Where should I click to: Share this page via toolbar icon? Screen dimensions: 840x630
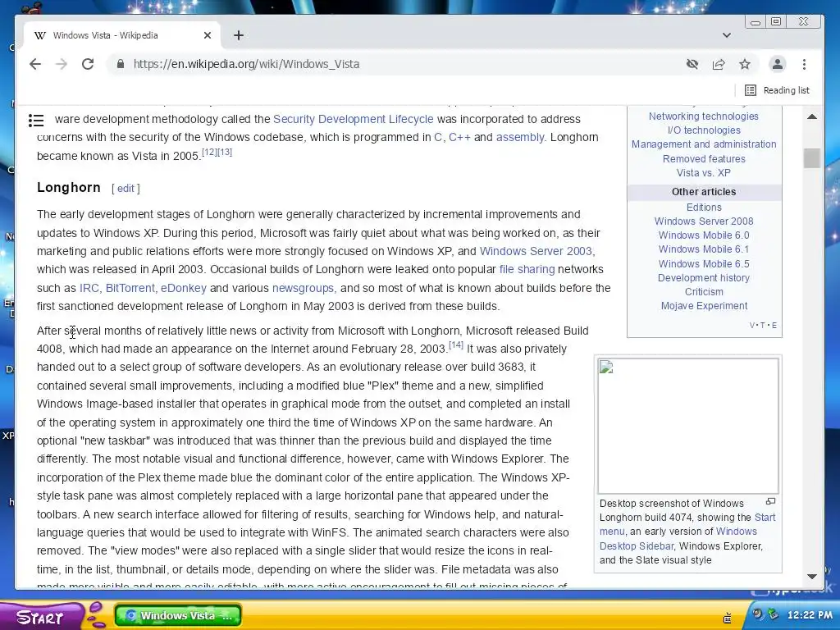719,64
